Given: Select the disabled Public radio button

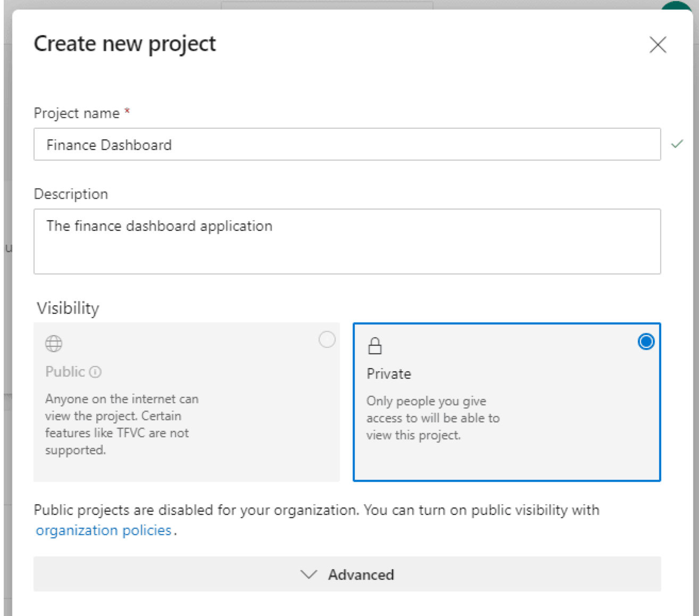Looking at the screenshot, I should tap(327, 339).
